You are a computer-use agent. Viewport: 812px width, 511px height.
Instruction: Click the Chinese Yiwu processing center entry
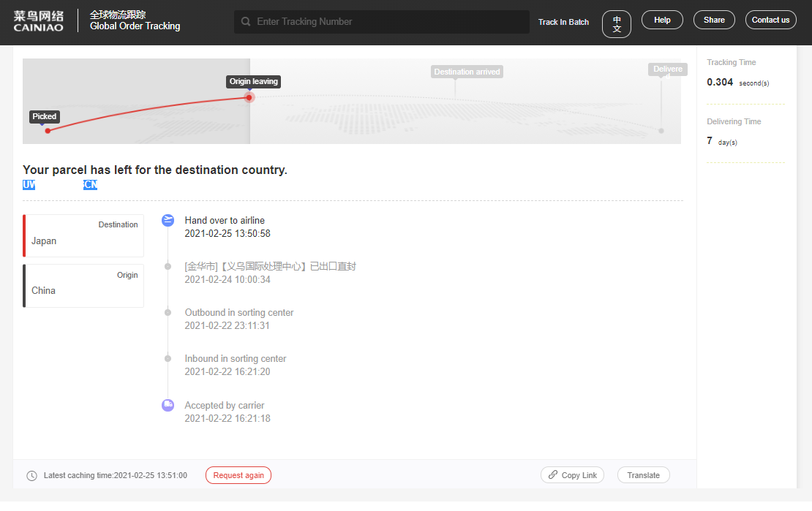(271, 267)
